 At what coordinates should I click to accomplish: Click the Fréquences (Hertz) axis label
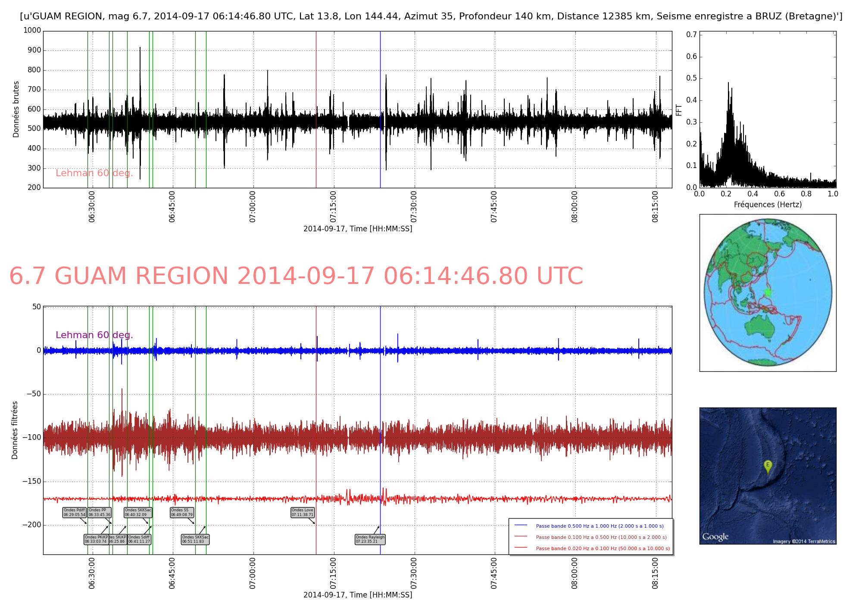point(768,205)
